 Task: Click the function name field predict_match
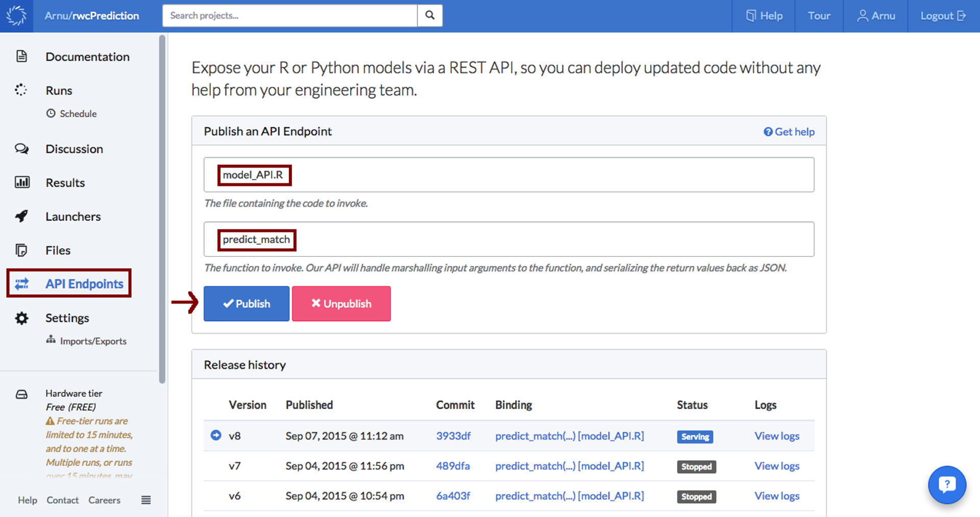click(508, 240)
